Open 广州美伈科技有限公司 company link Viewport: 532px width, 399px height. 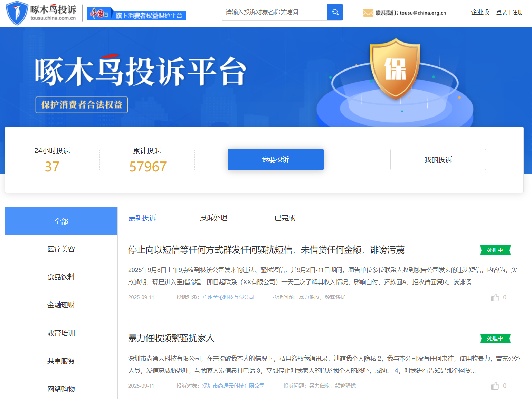(228, 297)
